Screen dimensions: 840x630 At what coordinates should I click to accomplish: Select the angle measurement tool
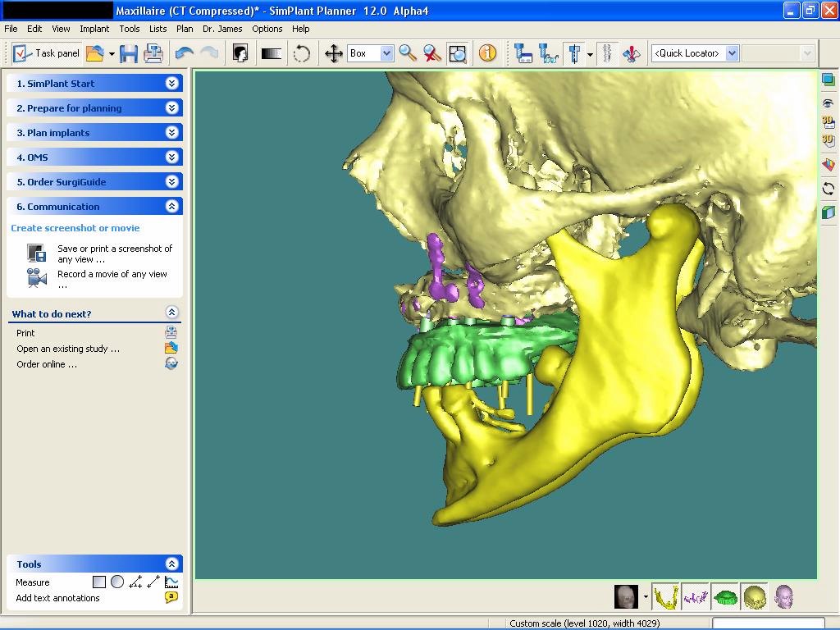tap(135, 582)
